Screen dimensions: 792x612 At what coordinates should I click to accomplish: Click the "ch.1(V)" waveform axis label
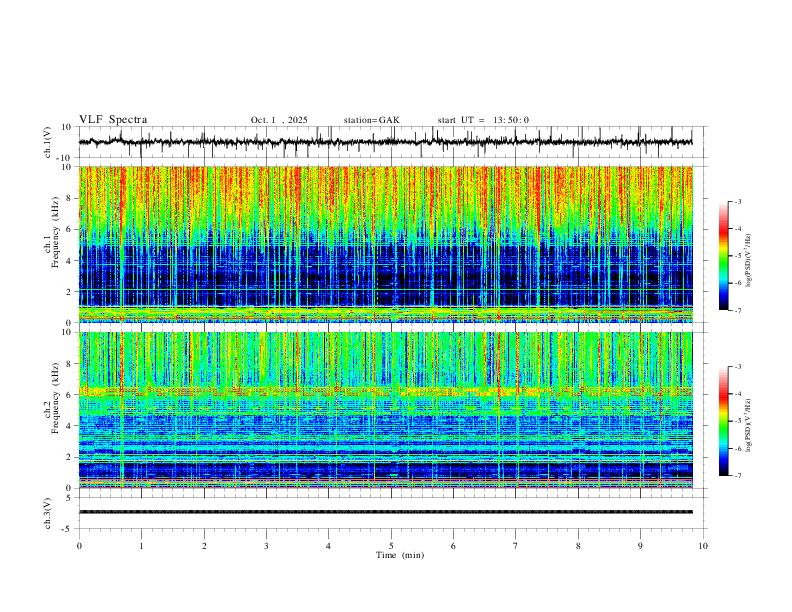click(x=48, y=142)
